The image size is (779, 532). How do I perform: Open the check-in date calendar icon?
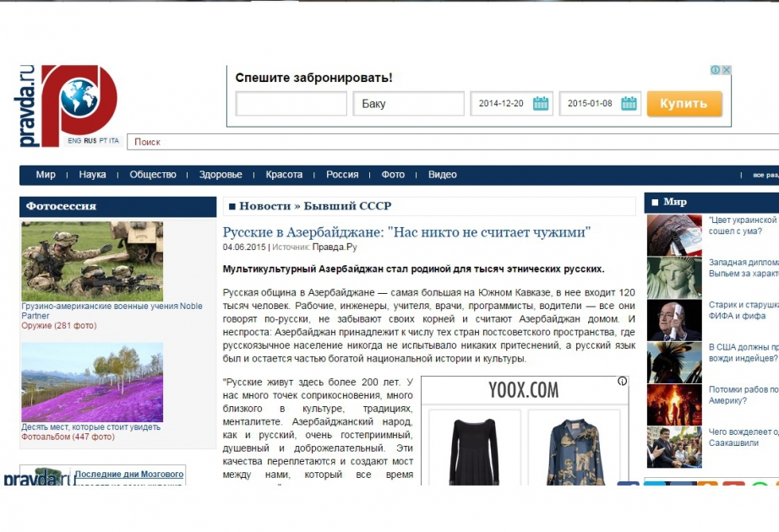(540, 103)
